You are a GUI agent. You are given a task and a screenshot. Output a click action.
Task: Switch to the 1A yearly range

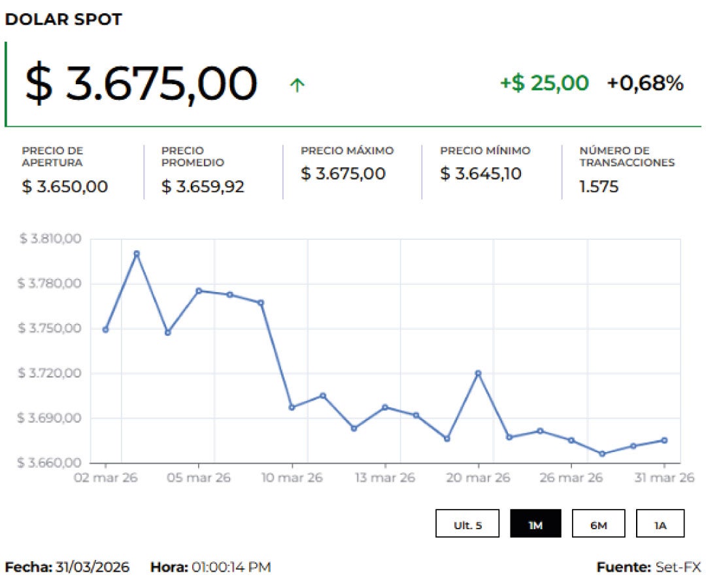[660, 524]
